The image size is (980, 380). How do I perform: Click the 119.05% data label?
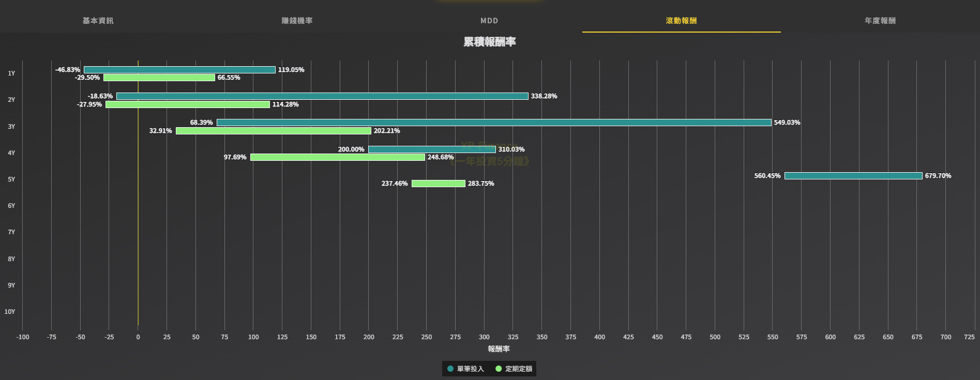[x=291, y=70]
